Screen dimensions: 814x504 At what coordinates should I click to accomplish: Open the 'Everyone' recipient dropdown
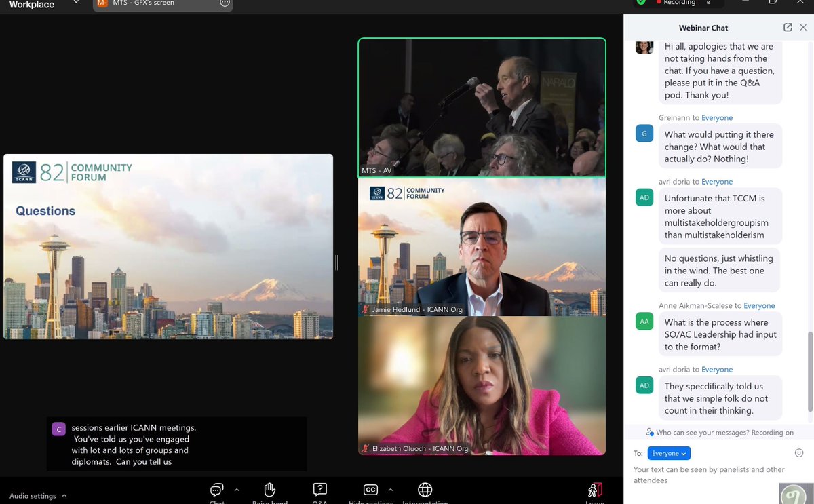[x=669, y=453]
